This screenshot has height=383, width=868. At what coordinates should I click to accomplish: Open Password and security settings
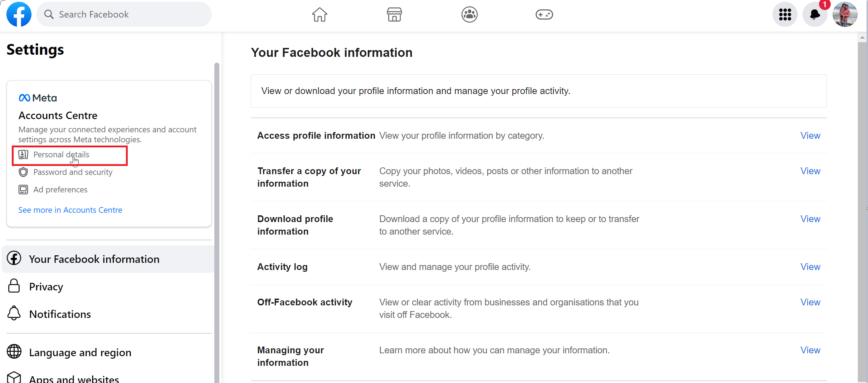(73, 172)
